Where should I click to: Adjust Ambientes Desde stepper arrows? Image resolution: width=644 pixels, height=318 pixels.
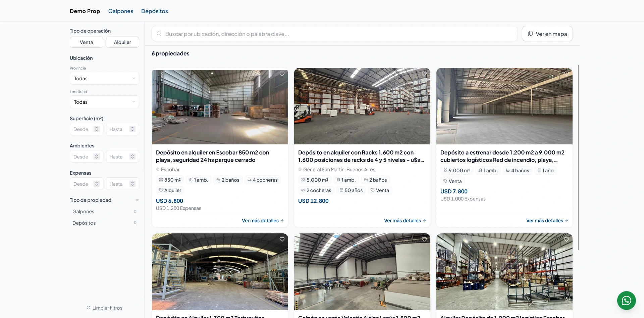point(97,157)
